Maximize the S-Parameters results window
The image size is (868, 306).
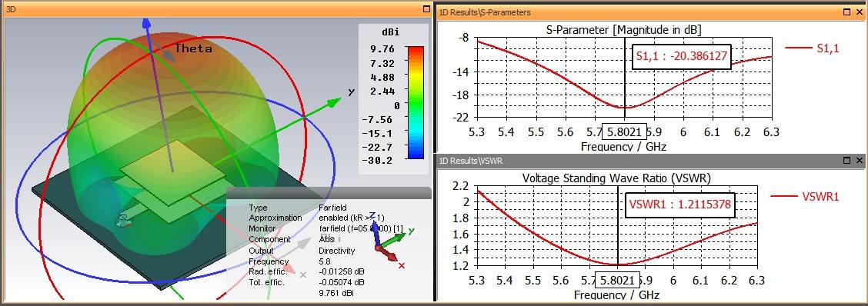(847, 12)
